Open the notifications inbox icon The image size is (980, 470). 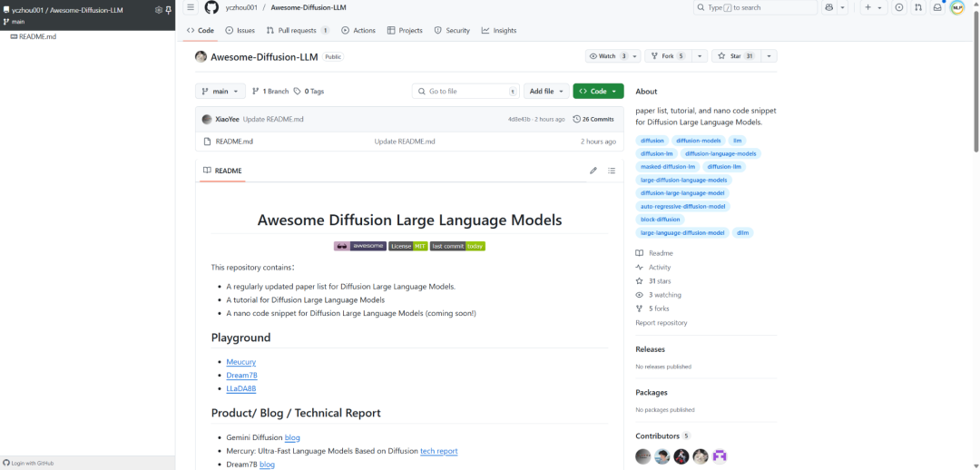pyautogui.click(x=936, y=7)
